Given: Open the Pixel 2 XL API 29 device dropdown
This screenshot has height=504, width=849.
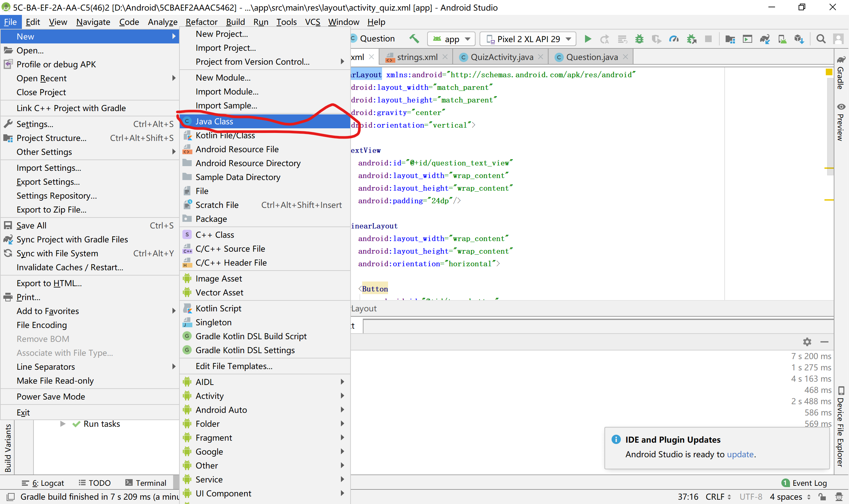Looking at the screenshot, I should pos(528,39).
